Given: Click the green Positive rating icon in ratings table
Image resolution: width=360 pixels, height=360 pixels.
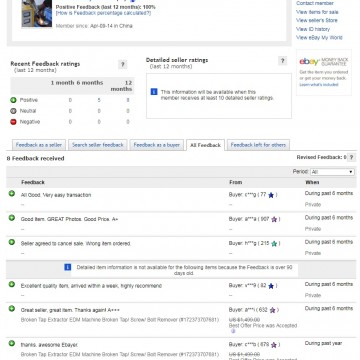Looking at the screenshot, I should (13, 100).
